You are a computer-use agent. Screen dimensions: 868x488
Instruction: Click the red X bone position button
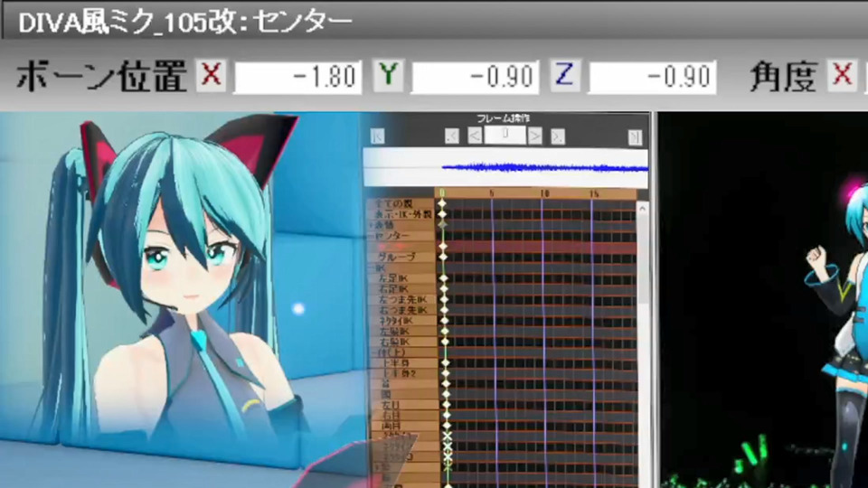point(211,74)
